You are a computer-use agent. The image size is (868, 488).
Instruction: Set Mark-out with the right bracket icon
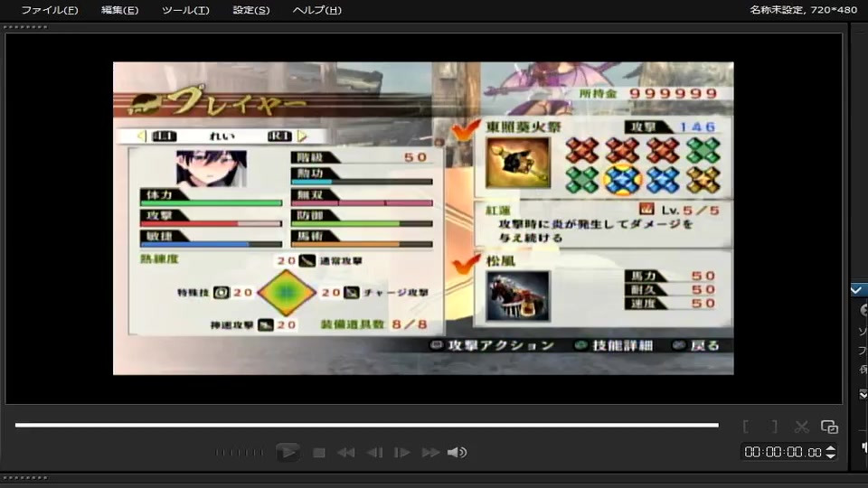tap(775, 427)
